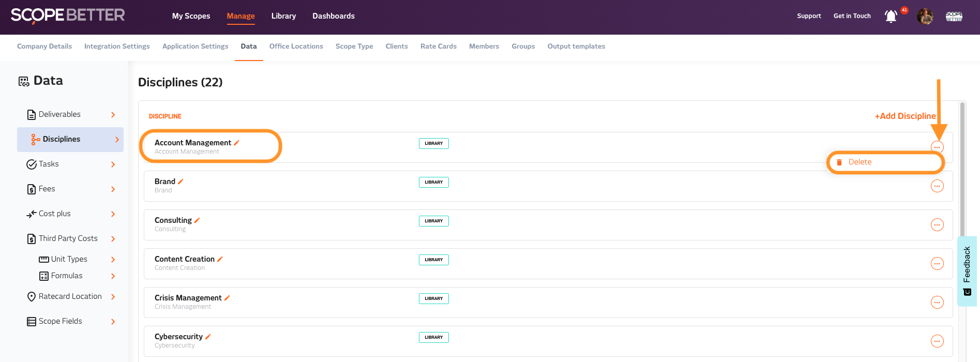
Task: Click the pencil icon next to Cybersecurity
Action: pyautogui.click(x=208, y=337)
